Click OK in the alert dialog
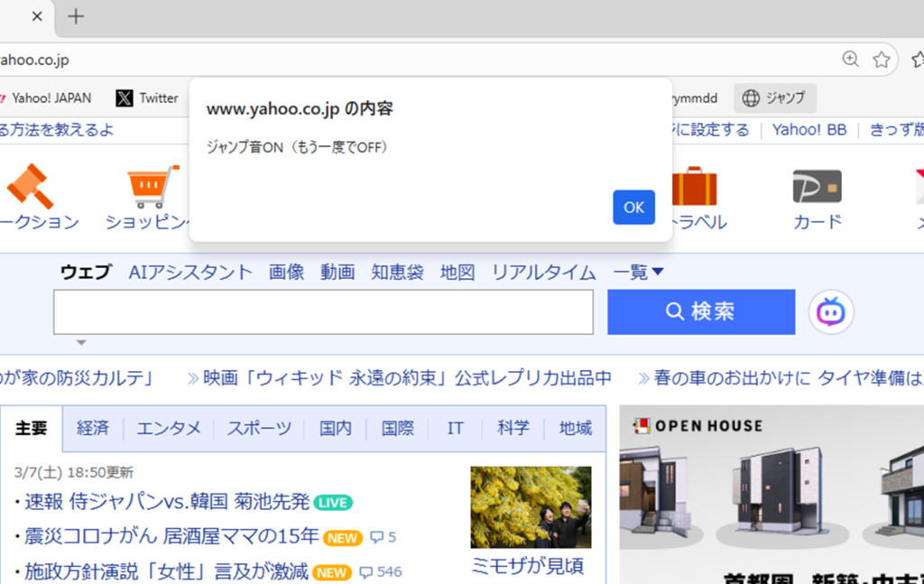Image resolution: width=924 pixels, height=584 pixels. pyautogui.click(x=633, y=208)
